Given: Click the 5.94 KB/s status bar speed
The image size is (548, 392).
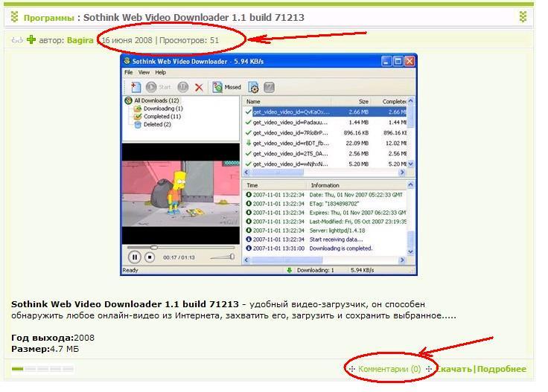Looking at the screenshot, I should click(363, 270).
